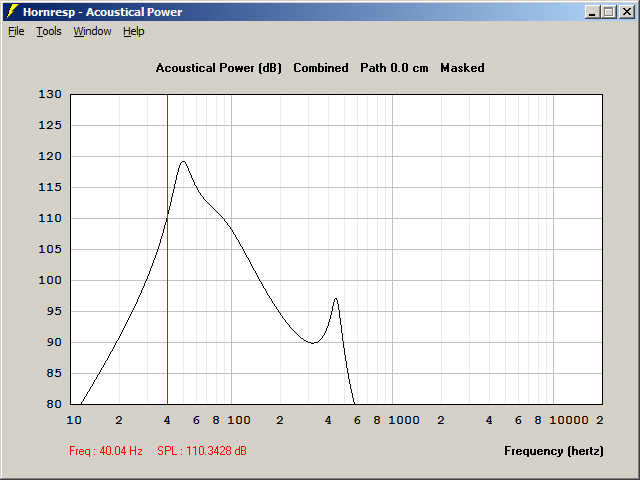Screen dimensions: 640x480
Task: Open the Window menu
Action: (92, 31)
